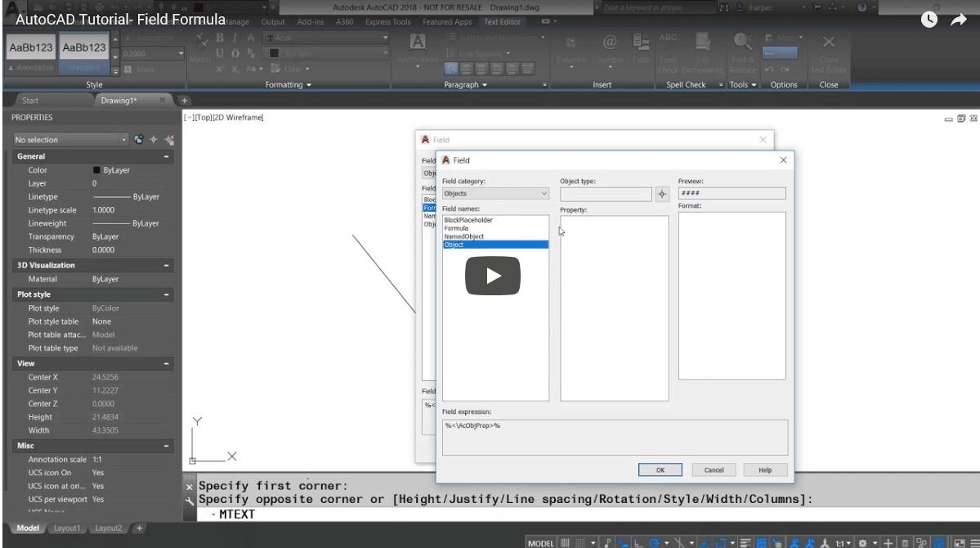Toggle MODEL space button in status bar
The height and width of the screenshot is (548, 980).
click(540, 543)
